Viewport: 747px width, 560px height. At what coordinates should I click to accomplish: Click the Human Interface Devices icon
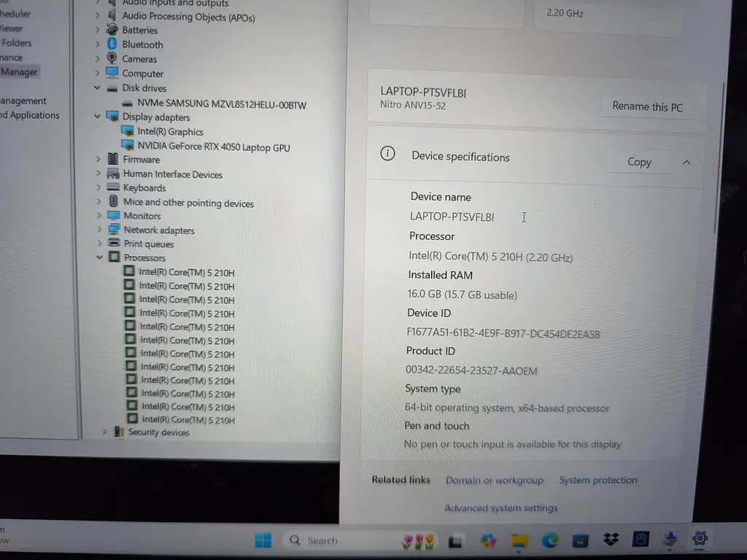(113, 174)
